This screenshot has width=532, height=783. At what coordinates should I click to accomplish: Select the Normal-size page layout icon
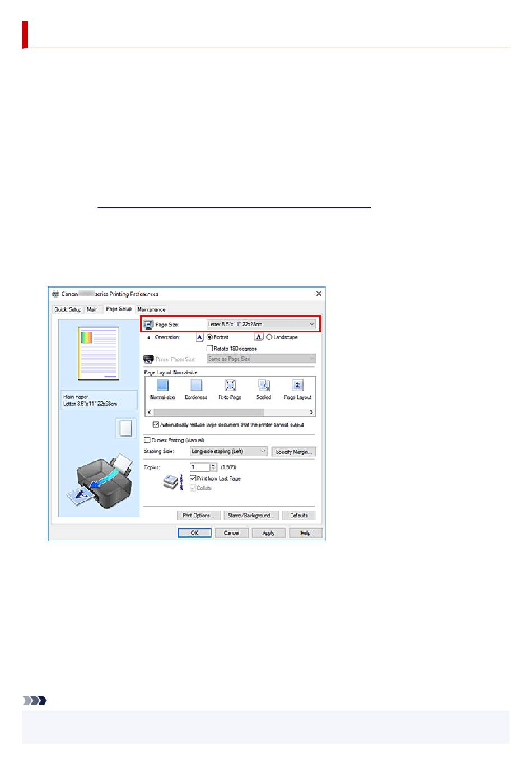click(162, 385)
